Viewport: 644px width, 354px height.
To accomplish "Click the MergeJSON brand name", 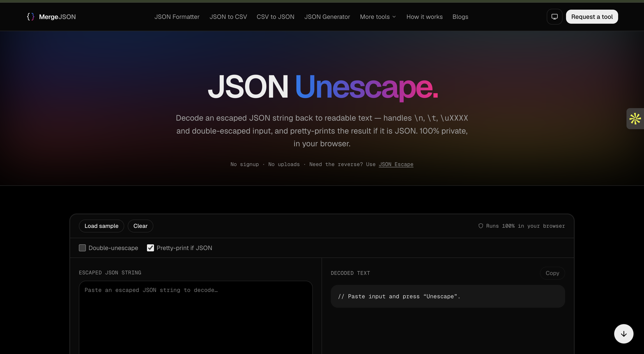I will 57,17.
